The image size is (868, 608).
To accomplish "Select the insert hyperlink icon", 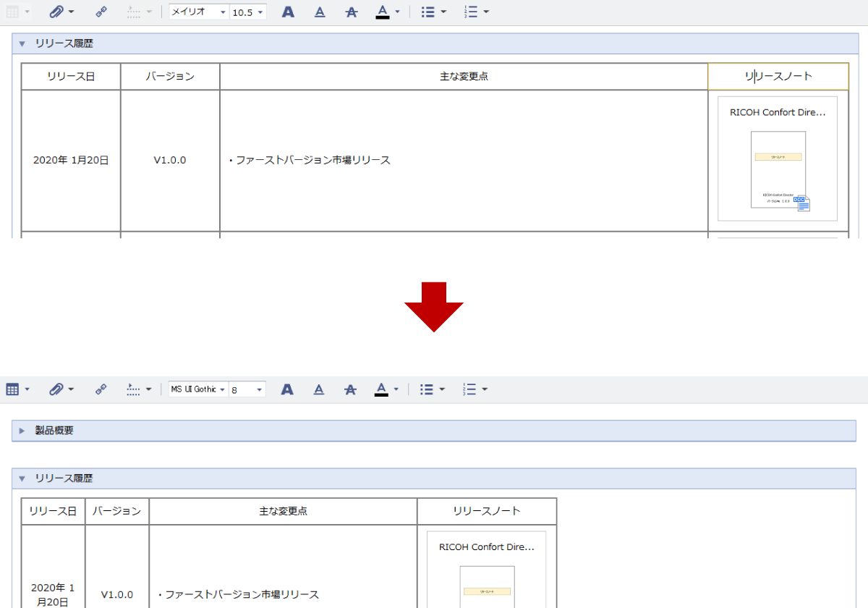I will (x=101, y=11).
